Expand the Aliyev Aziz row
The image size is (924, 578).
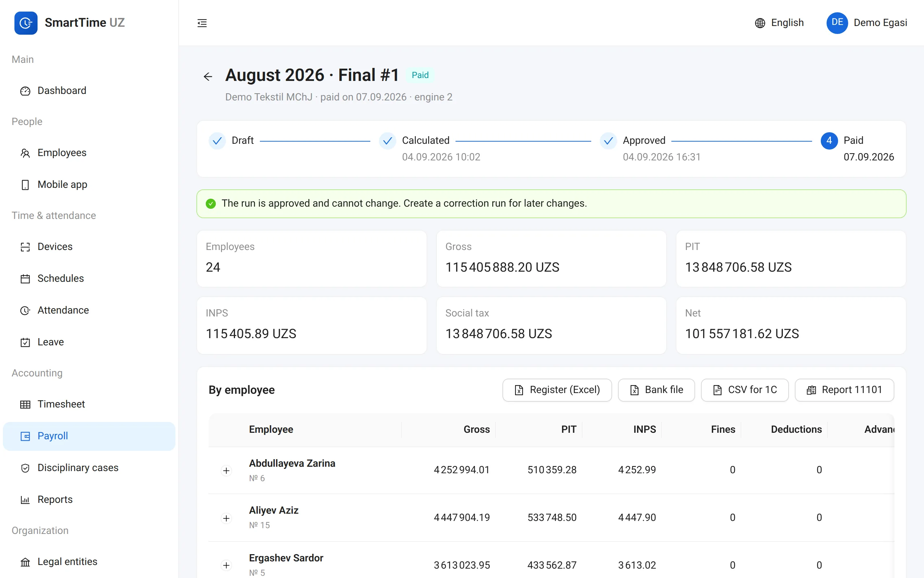pos(226,518)
